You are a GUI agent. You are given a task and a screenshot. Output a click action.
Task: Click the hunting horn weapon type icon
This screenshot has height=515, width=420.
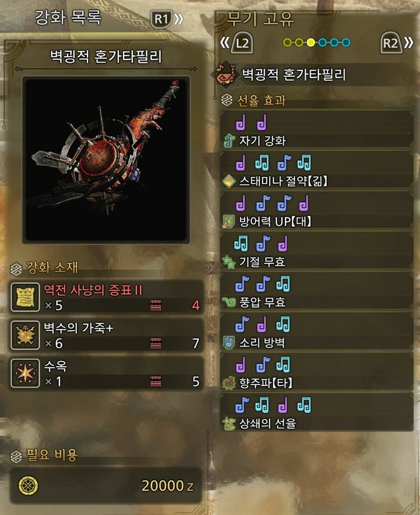coord(225,75)
